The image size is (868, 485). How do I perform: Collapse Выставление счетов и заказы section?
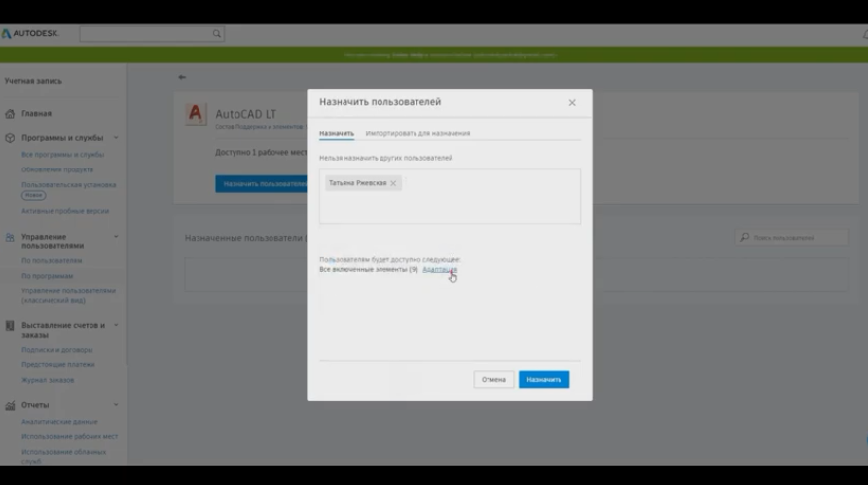pyautogui.click(x=116, y=325)
